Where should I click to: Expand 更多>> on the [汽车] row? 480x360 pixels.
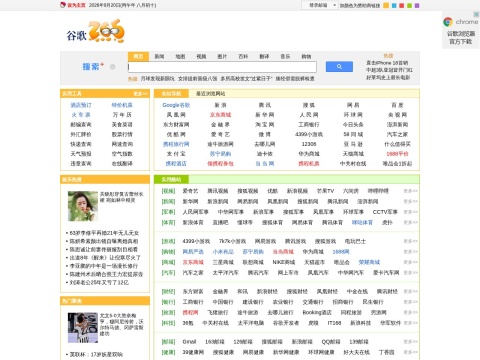point(410,273)
